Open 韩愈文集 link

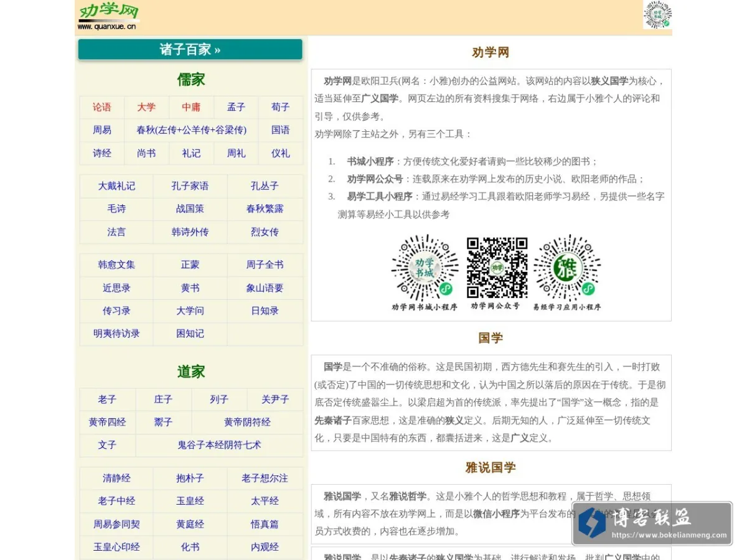116,265
